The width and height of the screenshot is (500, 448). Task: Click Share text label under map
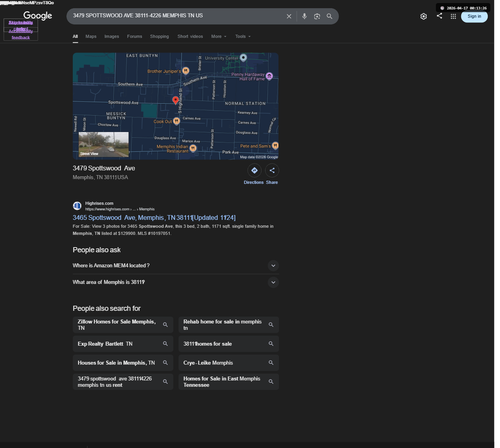click(272, 182)
